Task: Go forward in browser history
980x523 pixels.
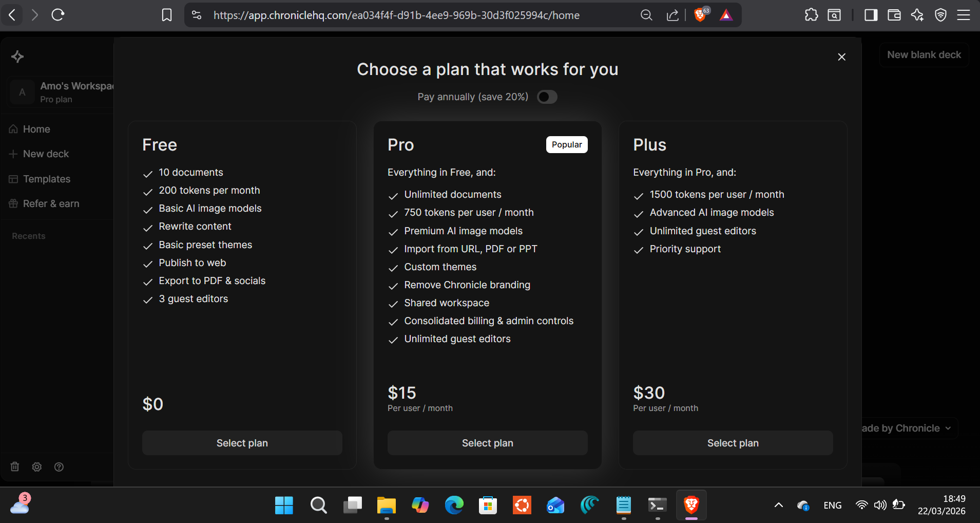Action: pyautogui.click(x=35, y=15)
